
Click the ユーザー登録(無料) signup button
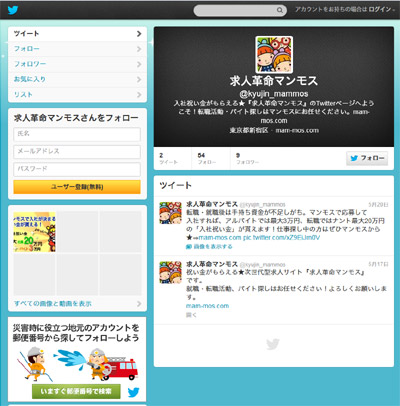click(x=77, y=187)
